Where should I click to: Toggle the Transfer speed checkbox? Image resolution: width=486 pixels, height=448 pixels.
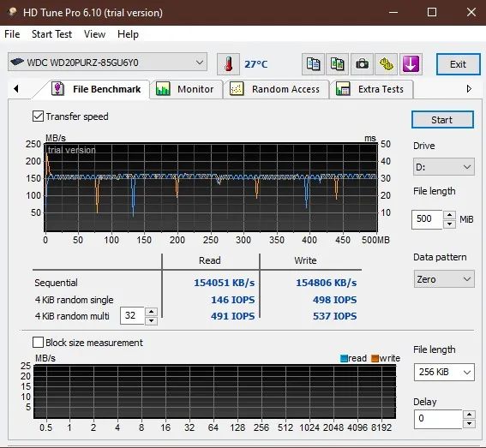(38, 116)
